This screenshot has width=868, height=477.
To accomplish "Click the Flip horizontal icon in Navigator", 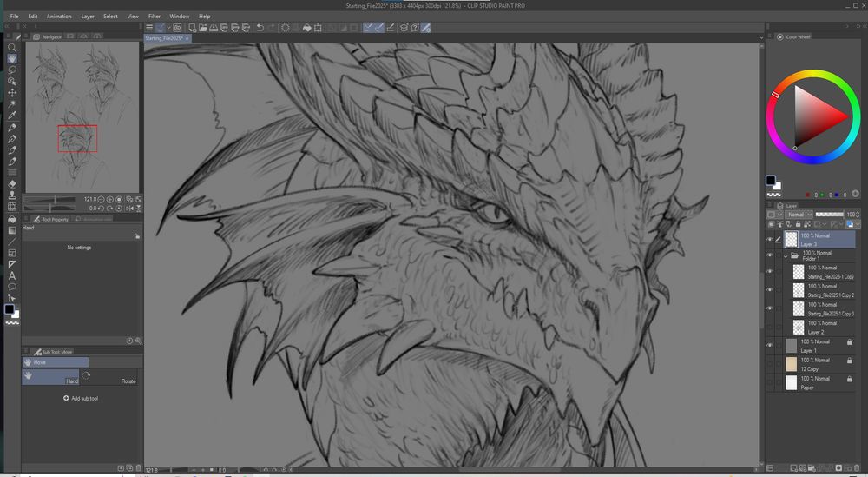I will (129, 209).
